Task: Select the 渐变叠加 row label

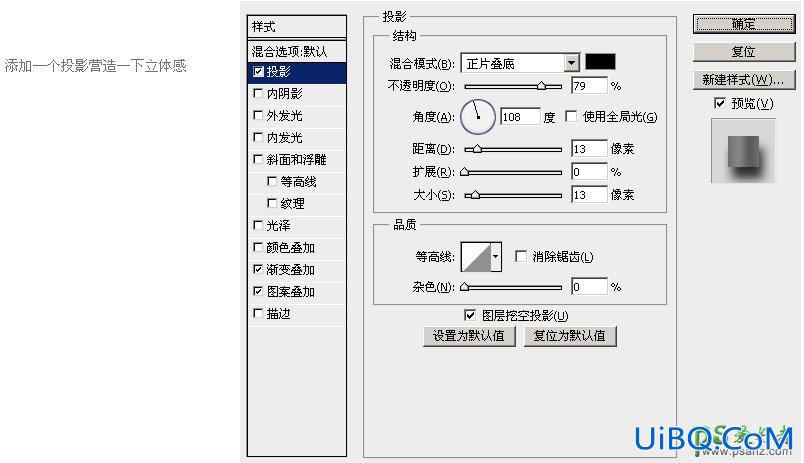Action: click(x=290, y=269)
